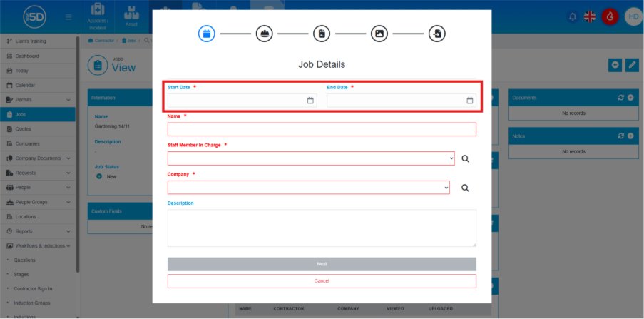Click search icon beside Company dropdown
Image resolution: width=644 pixels, height=319 pixels.
coord(465,188)
